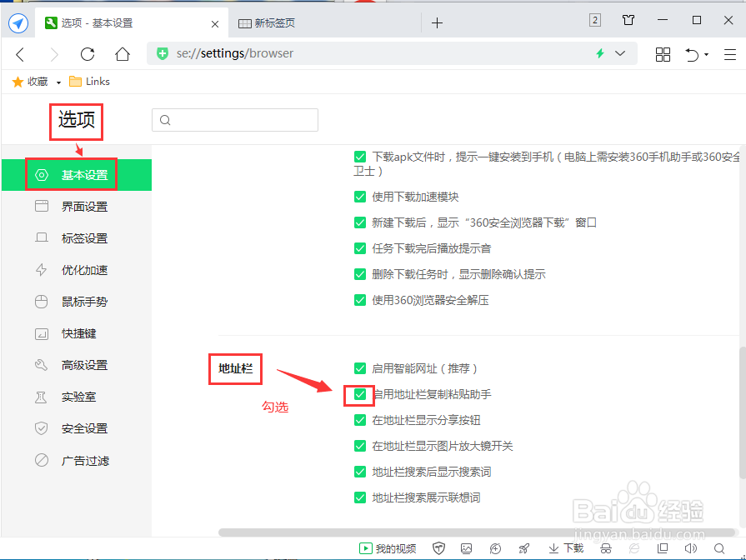Click the greyed IE engine icon in the status bar
Viewport: 746px width, 560px height.
click(634, 548)
